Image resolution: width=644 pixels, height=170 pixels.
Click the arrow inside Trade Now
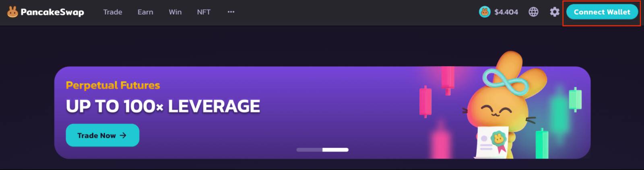coord(123,135)
